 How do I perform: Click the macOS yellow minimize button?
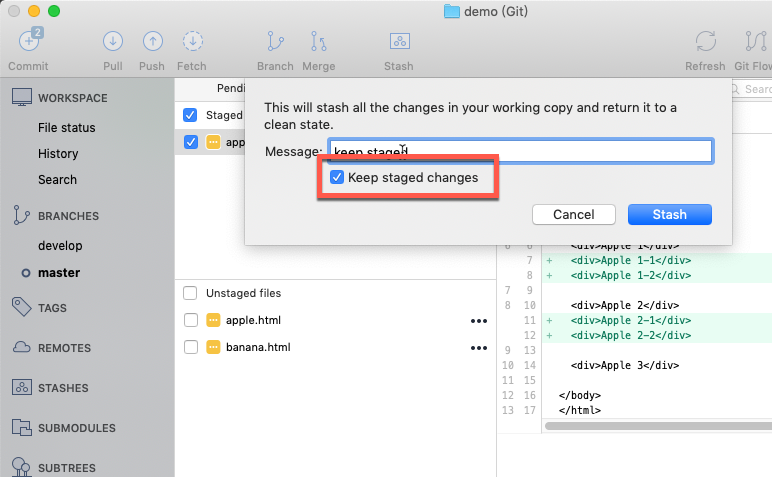click(x=34, y=11)
